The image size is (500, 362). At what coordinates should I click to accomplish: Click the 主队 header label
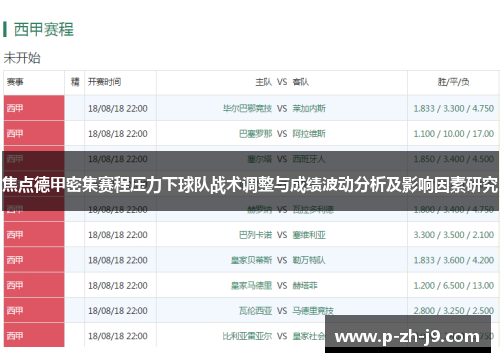(264, 82)
